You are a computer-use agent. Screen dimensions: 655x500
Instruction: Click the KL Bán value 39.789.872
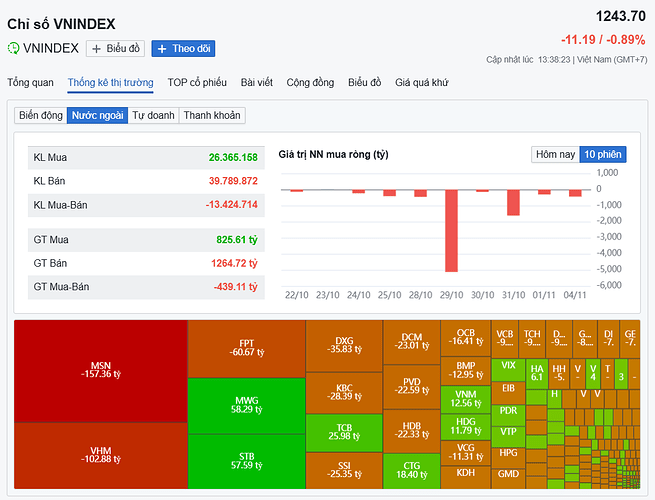(x=233, y=181)
